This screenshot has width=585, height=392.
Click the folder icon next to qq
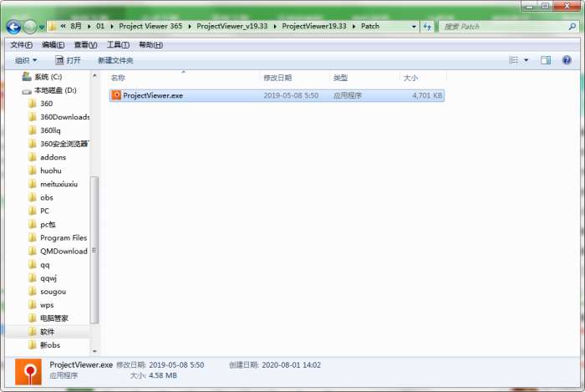pyautogui.click(x=33, y=265)
